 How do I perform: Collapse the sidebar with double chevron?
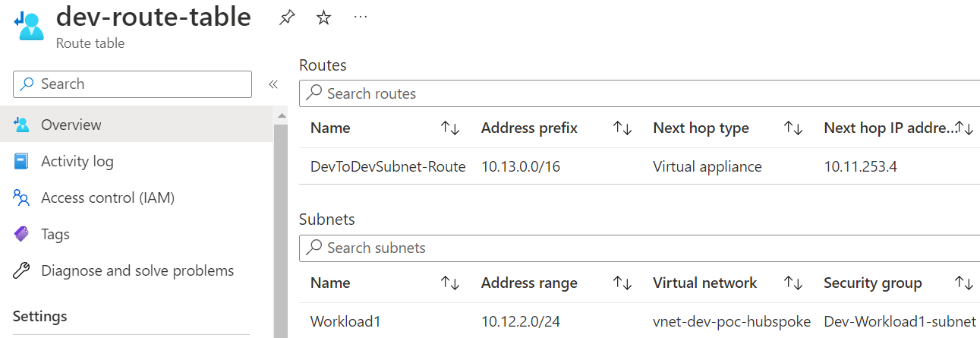coord(273,84)
